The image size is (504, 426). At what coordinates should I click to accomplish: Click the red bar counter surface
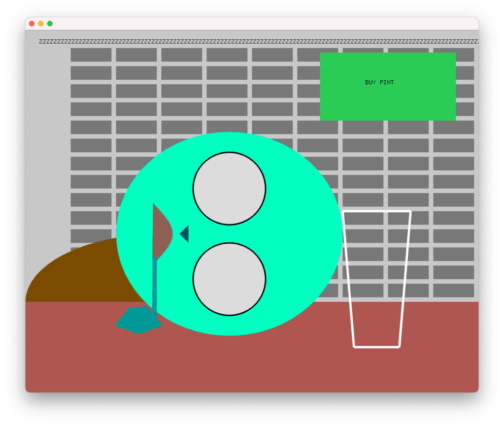(246, 364)
